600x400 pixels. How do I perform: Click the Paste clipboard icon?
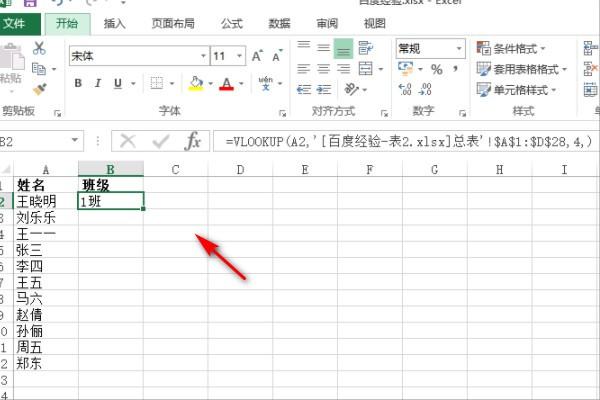tap(12, 57)
